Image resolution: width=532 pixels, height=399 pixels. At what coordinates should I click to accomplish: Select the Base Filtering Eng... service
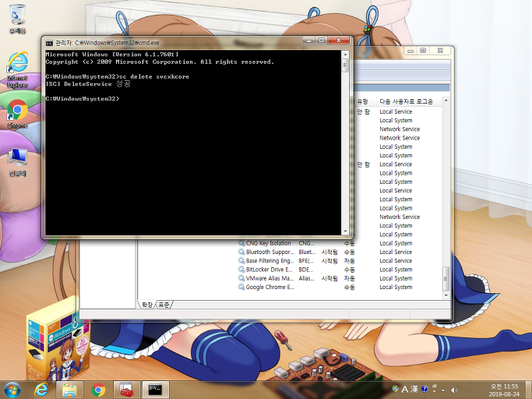270,261
